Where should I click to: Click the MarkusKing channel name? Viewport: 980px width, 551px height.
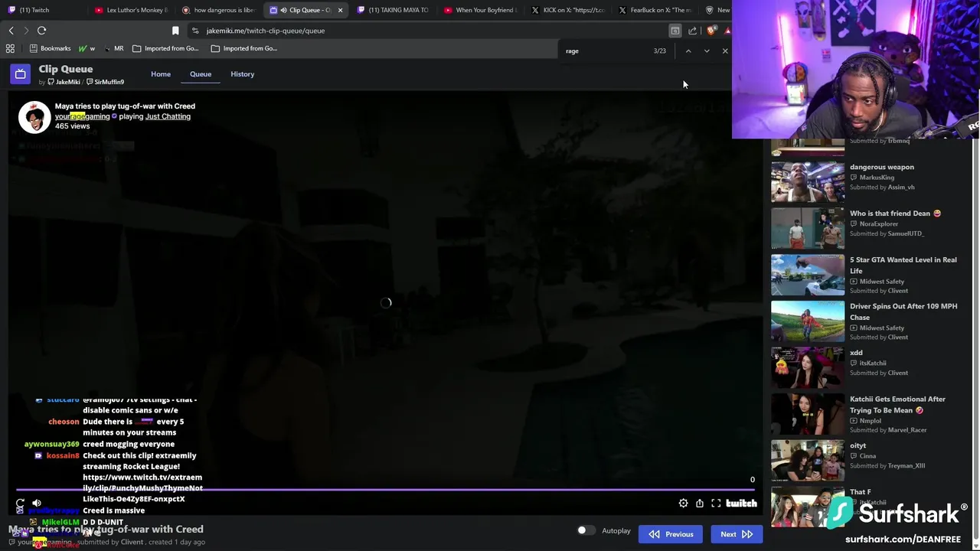point(877,178)
